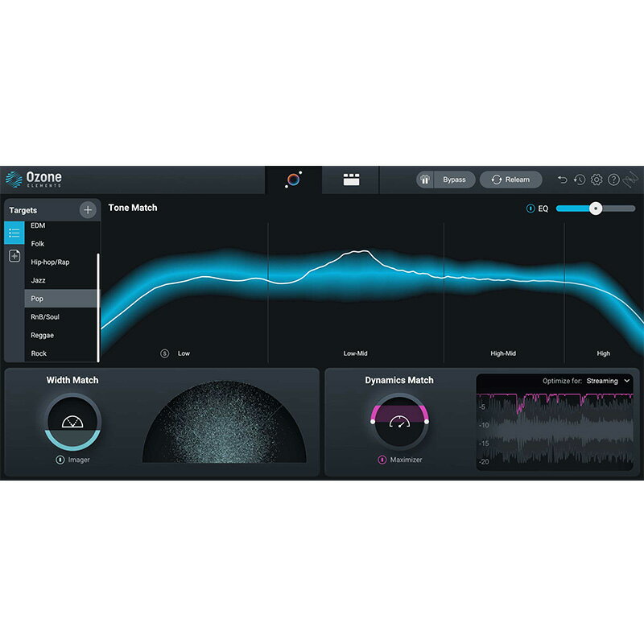
Task: Click the Maximizer label
Action: [x=406, y=460]
